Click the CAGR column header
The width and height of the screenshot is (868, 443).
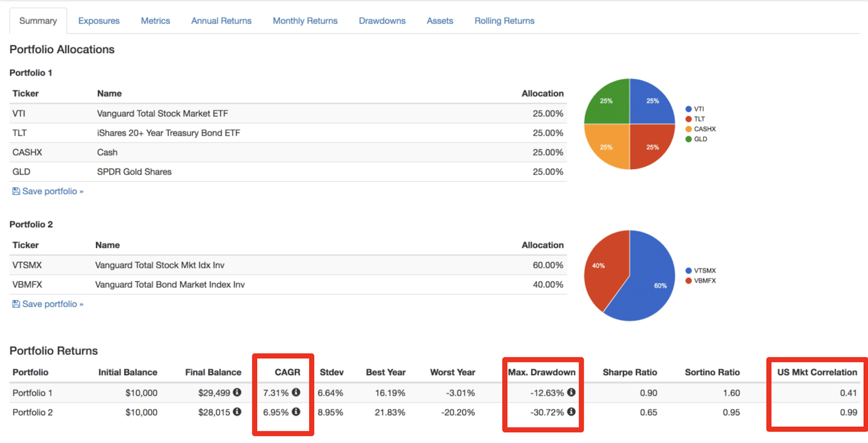288,372
